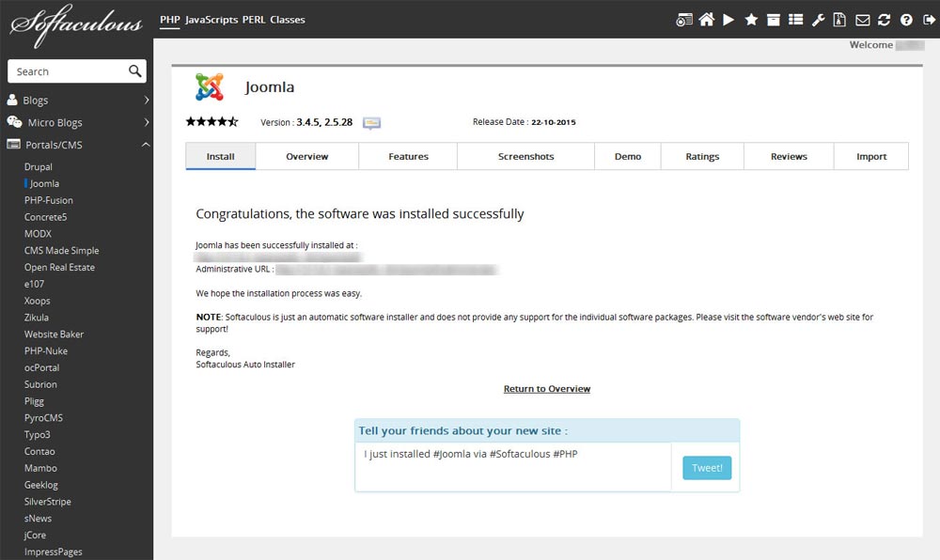Switch to the Import tab

tap(871, 156)
